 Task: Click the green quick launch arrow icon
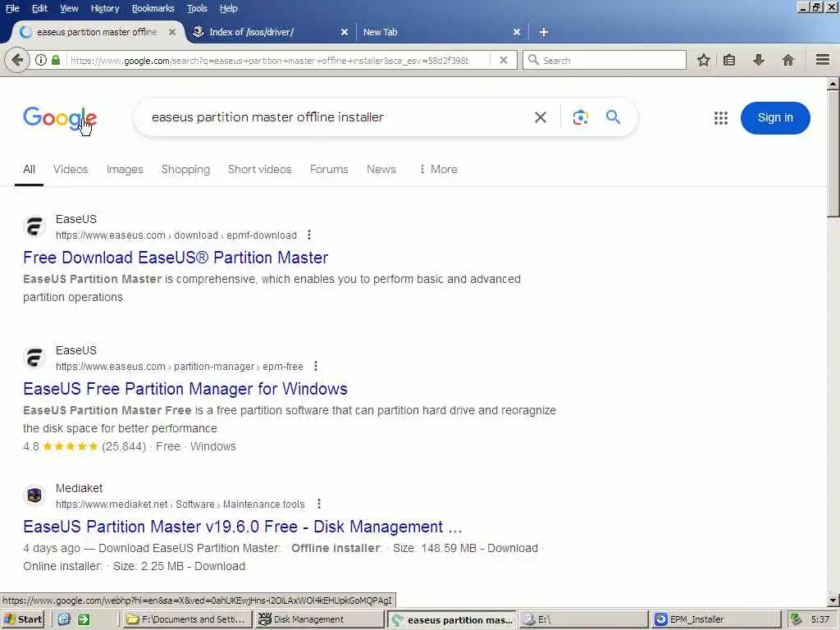84,619
